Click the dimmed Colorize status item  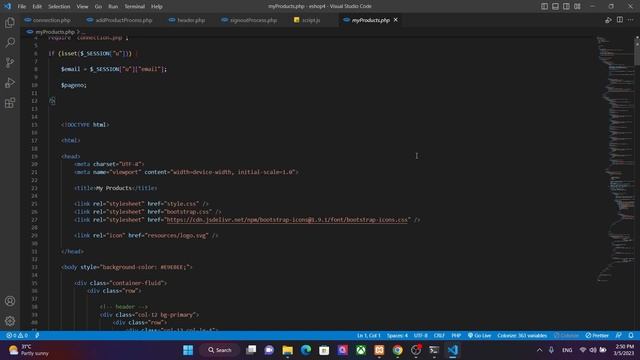566,336
